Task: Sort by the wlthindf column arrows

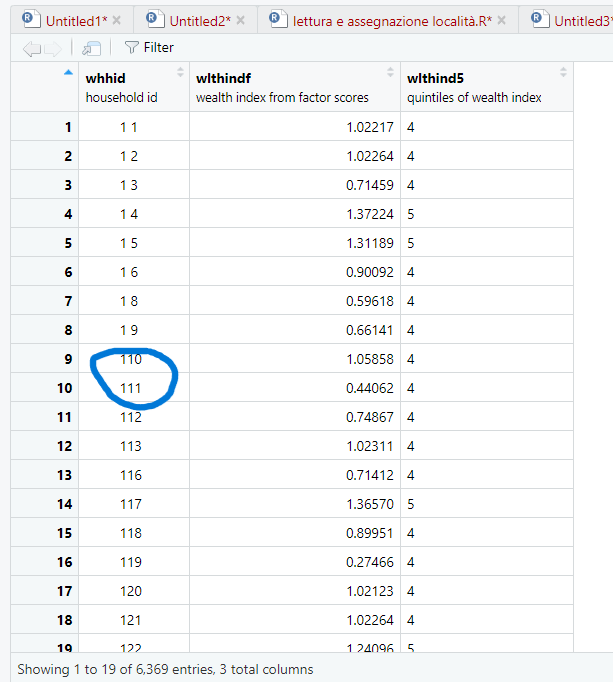Action: [x=391, y=72]
